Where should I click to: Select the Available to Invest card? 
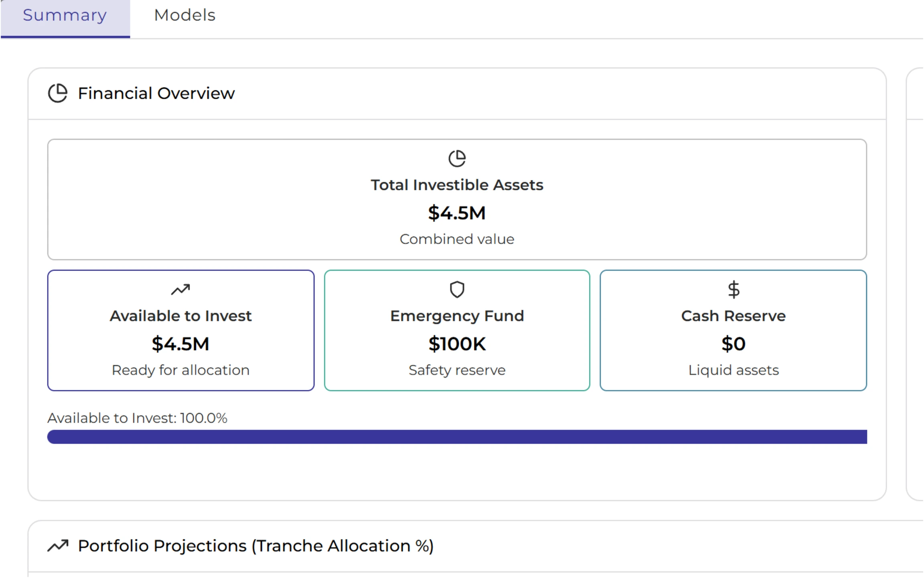181,330
